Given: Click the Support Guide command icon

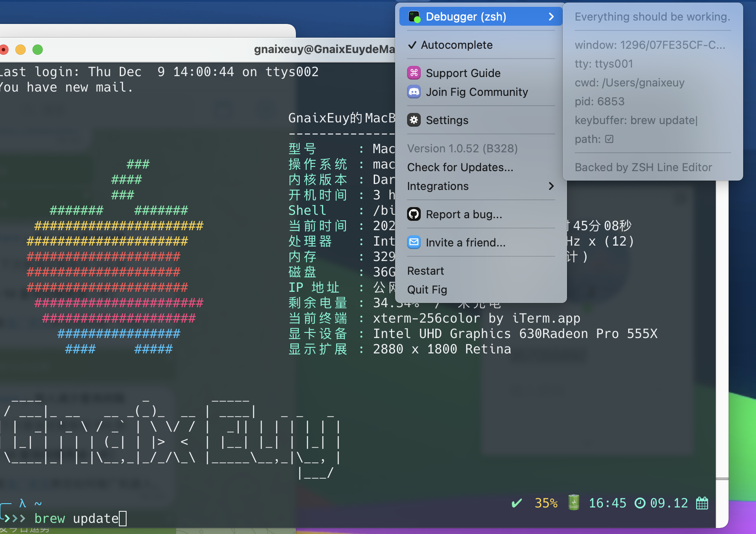Looking at the screenshot, I should [x=414, y=73].
